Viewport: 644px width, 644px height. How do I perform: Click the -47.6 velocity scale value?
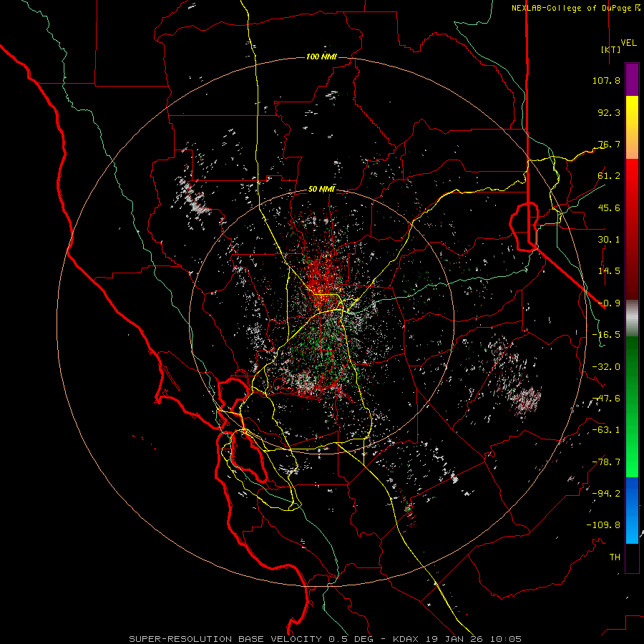coord(606,399)
